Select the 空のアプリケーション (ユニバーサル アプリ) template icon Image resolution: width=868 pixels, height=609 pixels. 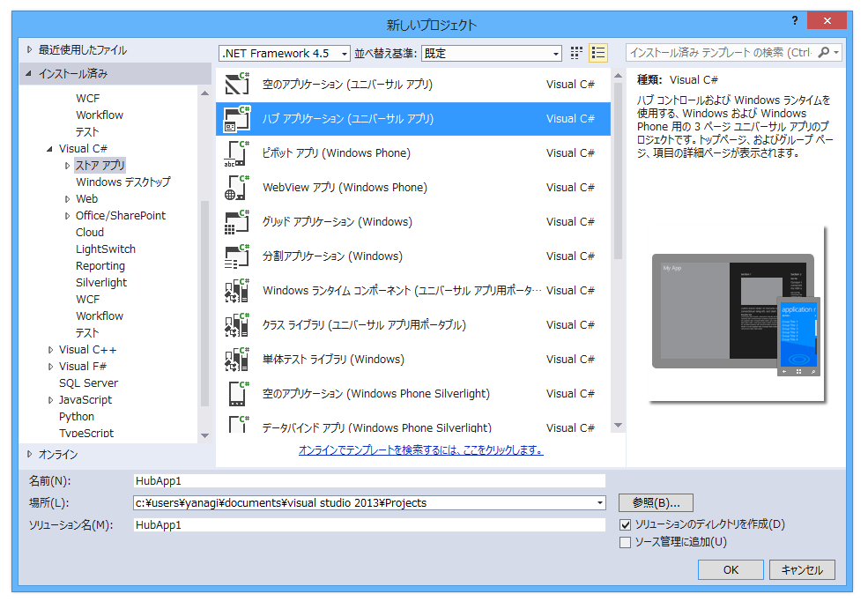click(238, 84)
